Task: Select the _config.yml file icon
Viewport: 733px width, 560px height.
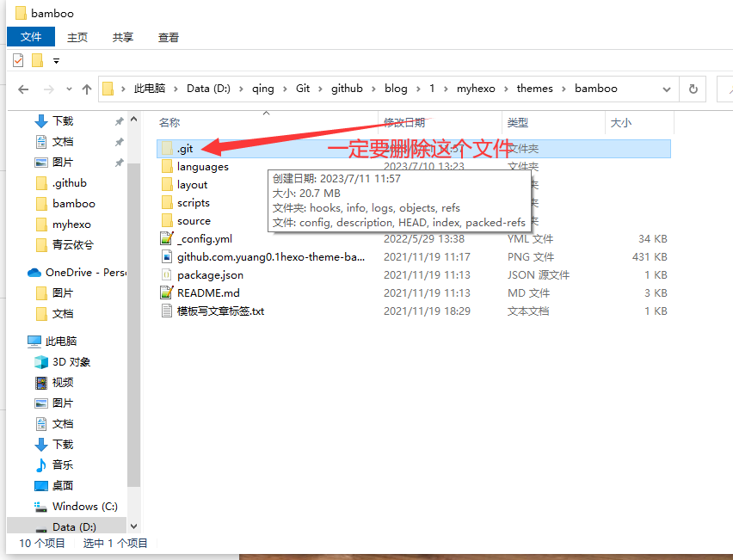Action: click(167, 238)
